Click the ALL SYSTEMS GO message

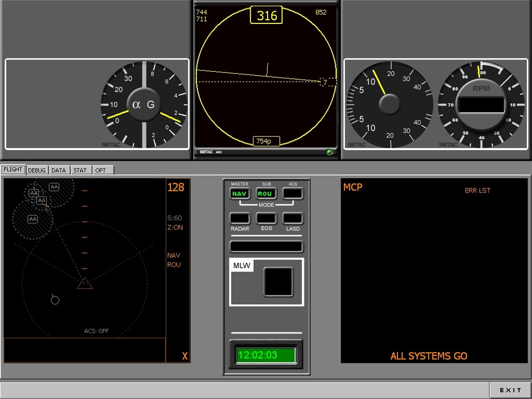[x=429, y=356]
